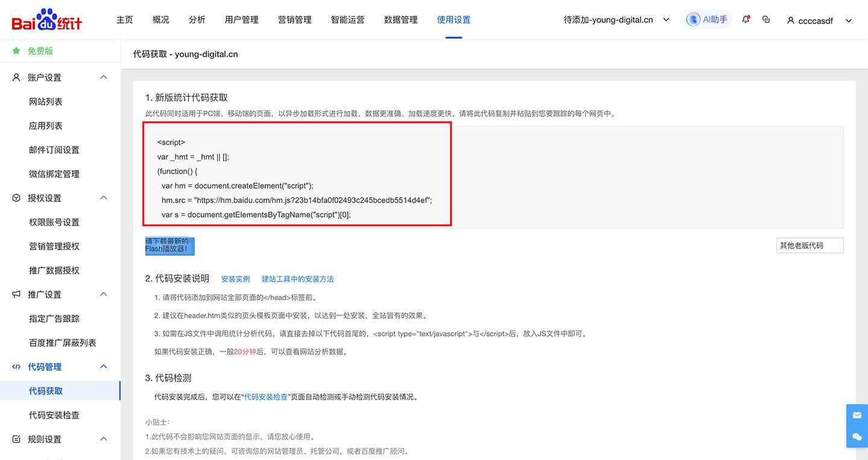This screenshot has height=460, width=868.
Task: Open the 其他老版代码 dropdown
Action: (x=810, y=245)
